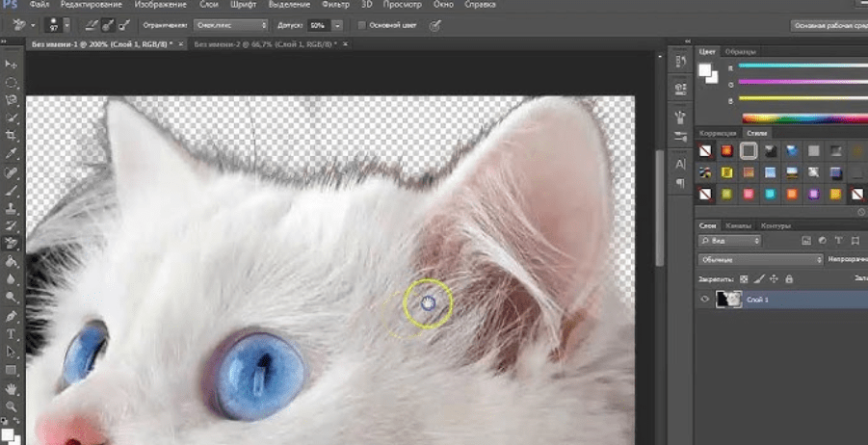
Task: Select the Quick Selection tool
Action: pos(11,118)
